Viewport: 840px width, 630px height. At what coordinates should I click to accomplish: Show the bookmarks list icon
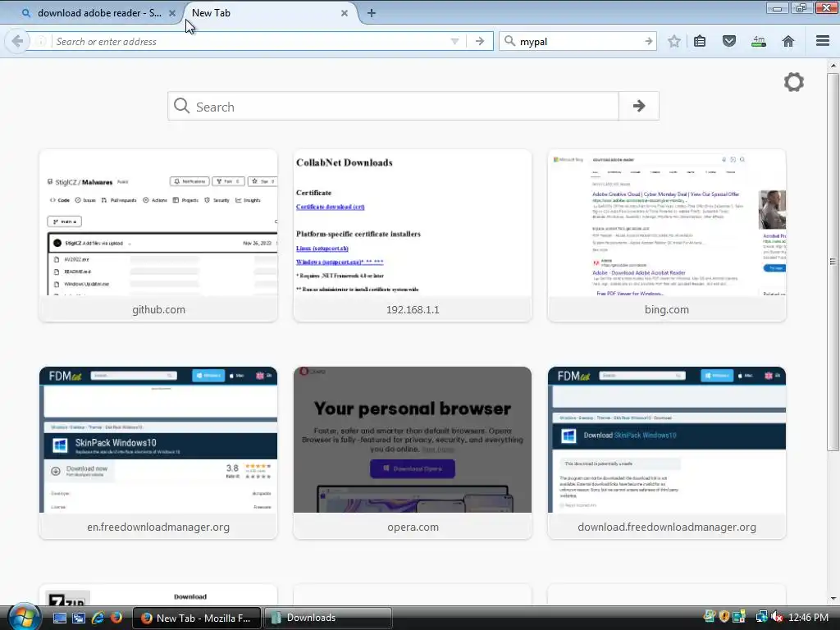pyautogui.click(x=700, y=41)
